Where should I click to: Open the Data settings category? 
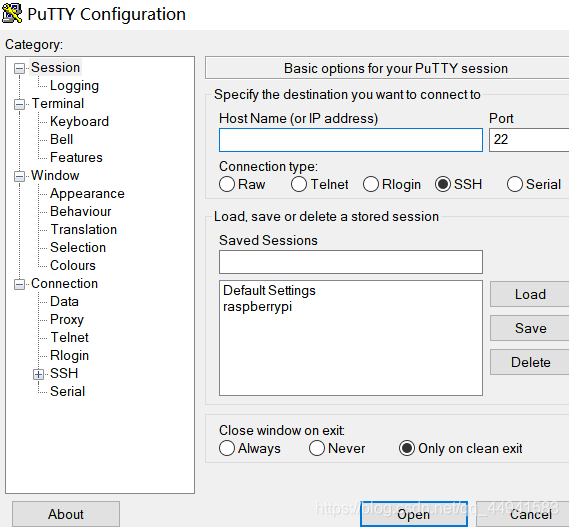point(64,302)
